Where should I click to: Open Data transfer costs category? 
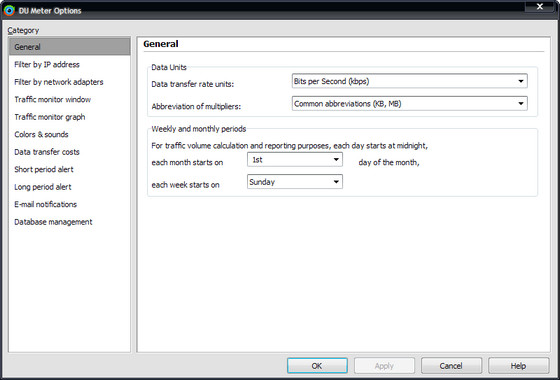point(70,152)
